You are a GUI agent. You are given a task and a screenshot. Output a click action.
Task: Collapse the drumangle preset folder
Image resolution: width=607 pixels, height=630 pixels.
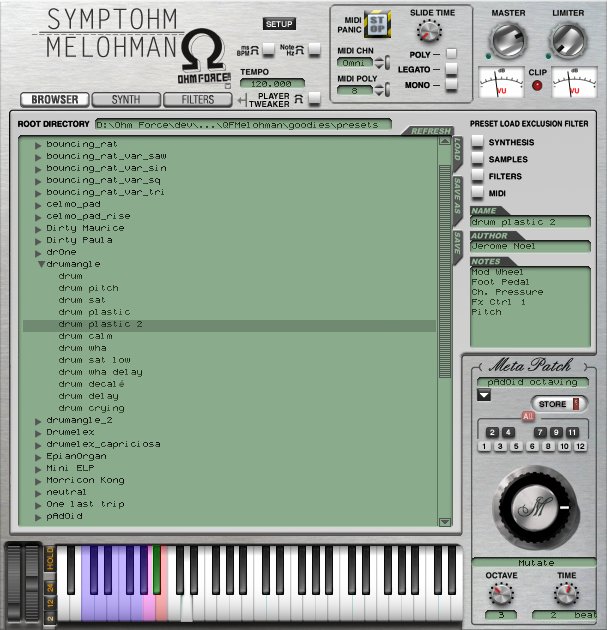click(x=41, y=264)
